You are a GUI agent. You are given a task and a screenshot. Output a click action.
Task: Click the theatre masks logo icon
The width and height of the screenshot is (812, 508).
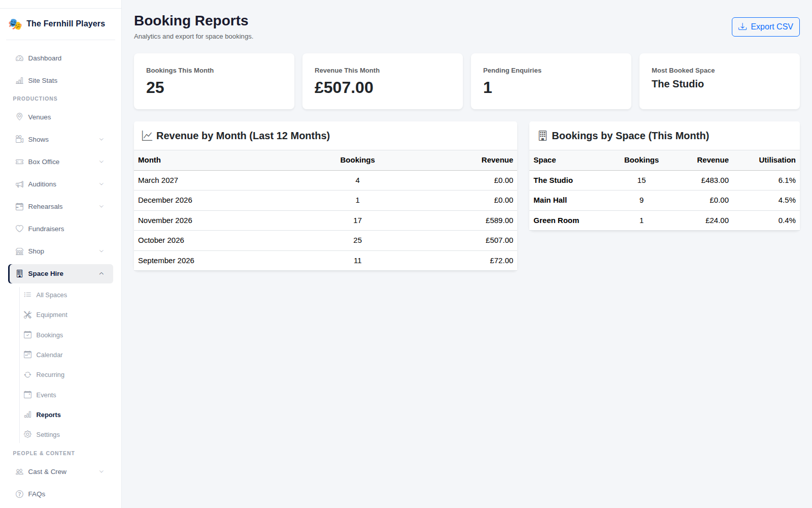pyautogui.click(x=15, y=24)
